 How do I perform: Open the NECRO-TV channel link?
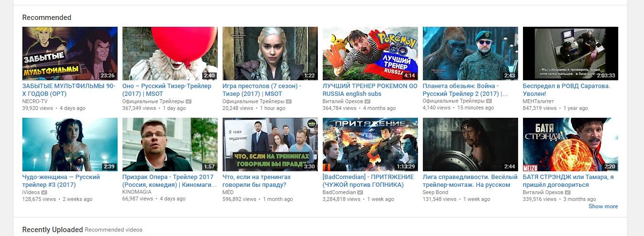tap(35, 101)
